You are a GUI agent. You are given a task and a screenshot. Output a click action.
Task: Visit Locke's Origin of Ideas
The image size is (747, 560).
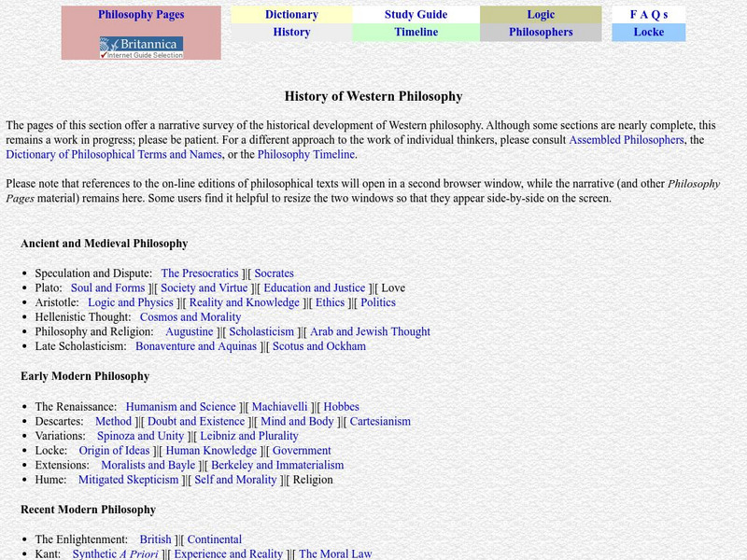tap(114, 451)
